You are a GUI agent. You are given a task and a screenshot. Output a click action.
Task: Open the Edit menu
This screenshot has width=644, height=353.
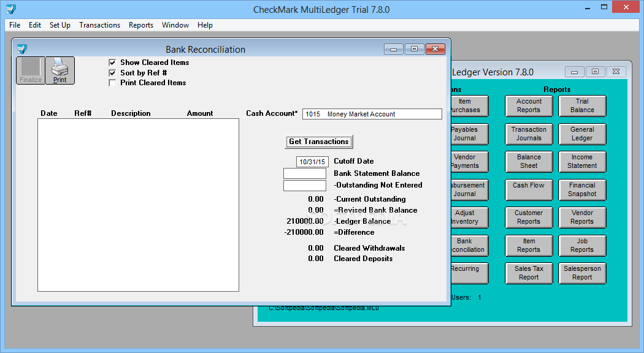(35, 25)
